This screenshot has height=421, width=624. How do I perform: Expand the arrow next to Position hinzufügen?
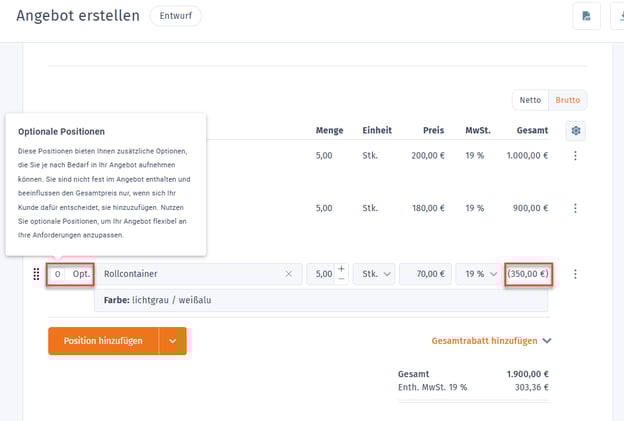(172, 341)
